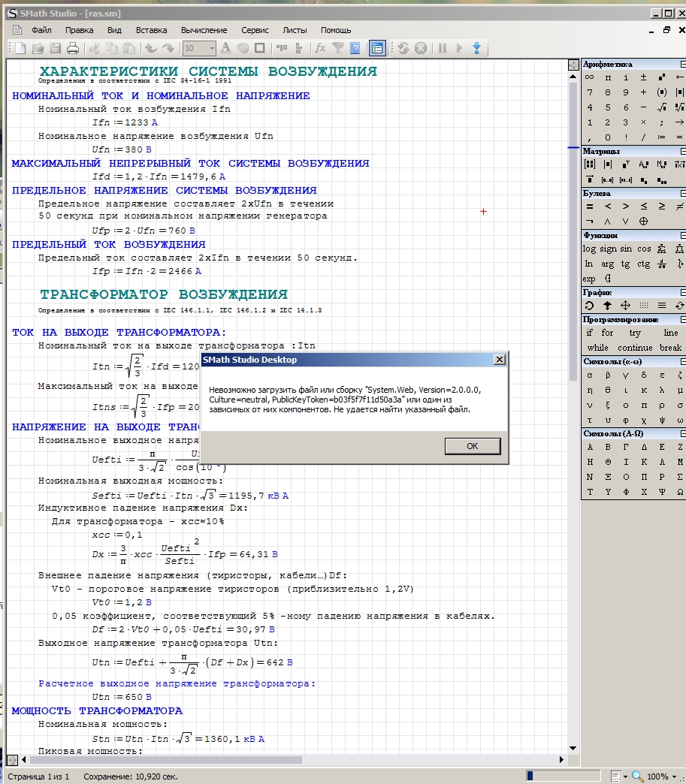The width and height of the screenshot is (686, 784).
Task: Insert the infinity symbol from the Арифметика panel
Action: pos(590,77)
